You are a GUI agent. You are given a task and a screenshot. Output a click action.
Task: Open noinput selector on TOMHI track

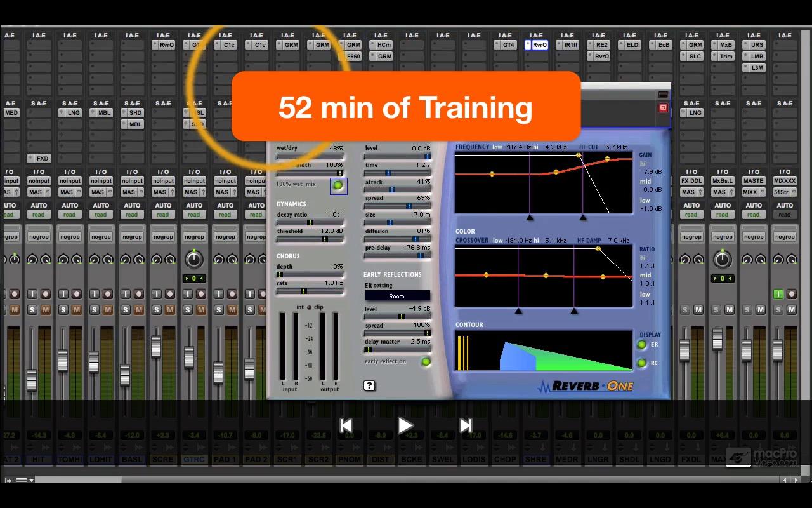tap(70, 181)
